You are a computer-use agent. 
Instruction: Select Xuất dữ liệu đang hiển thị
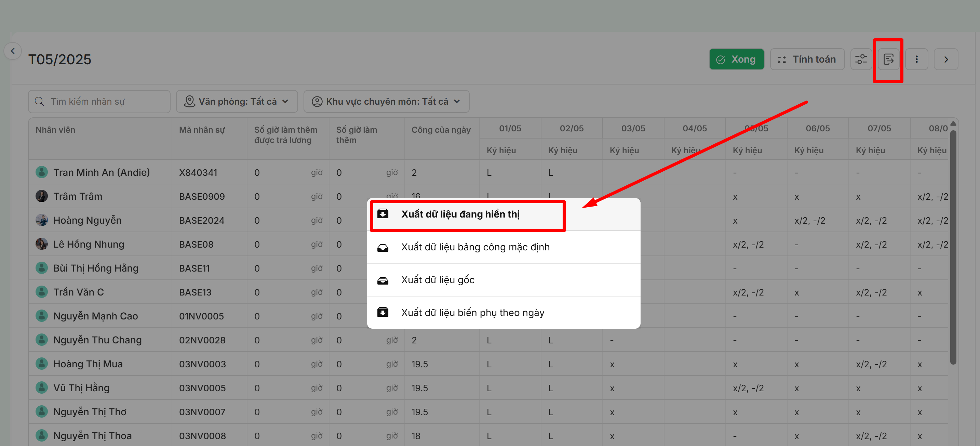460,214
